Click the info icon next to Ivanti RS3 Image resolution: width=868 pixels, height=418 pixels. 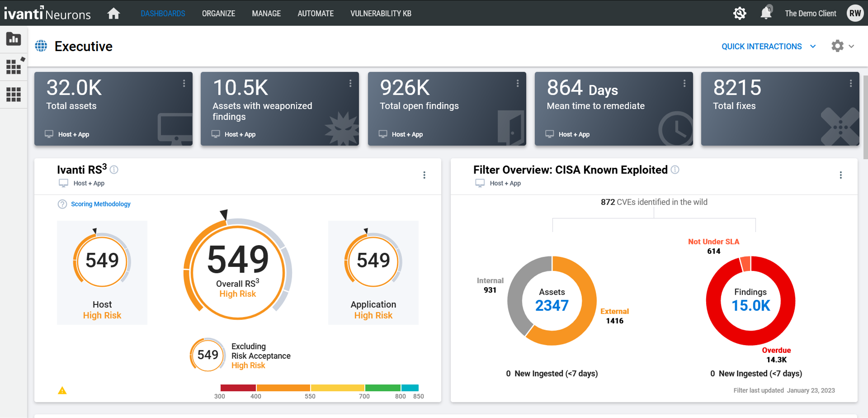[x=114, y=170]
